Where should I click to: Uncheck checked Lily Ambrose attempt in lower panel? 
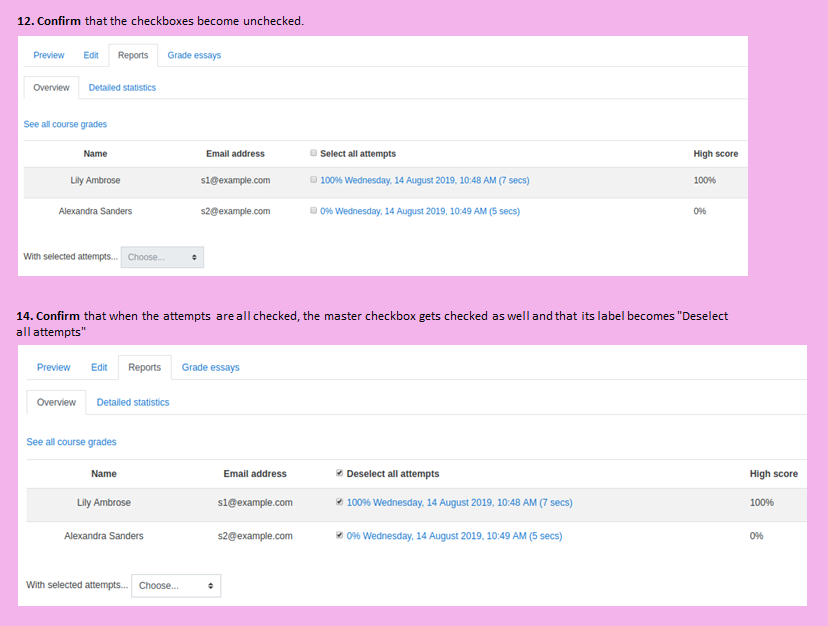(340, 502)
